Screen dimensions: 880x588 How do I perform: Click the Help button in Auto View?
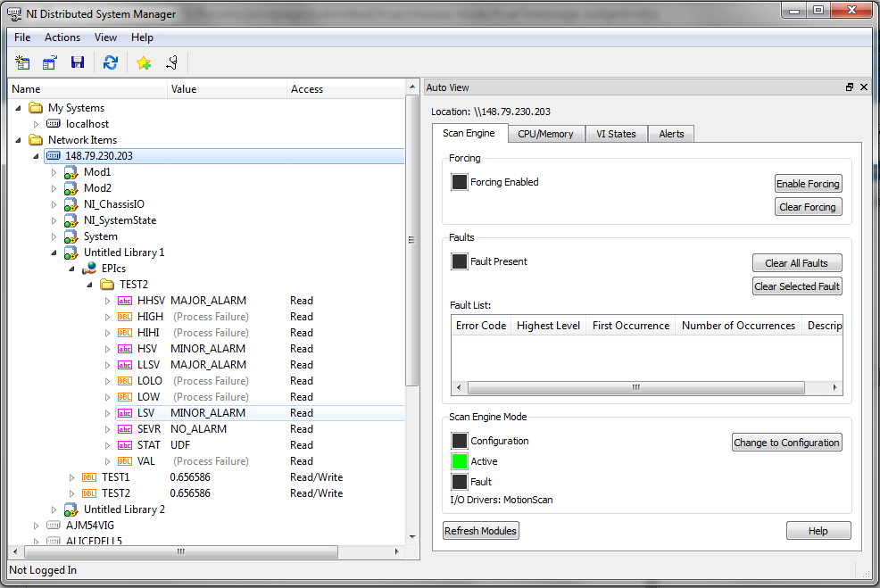[x=818, y=531]
